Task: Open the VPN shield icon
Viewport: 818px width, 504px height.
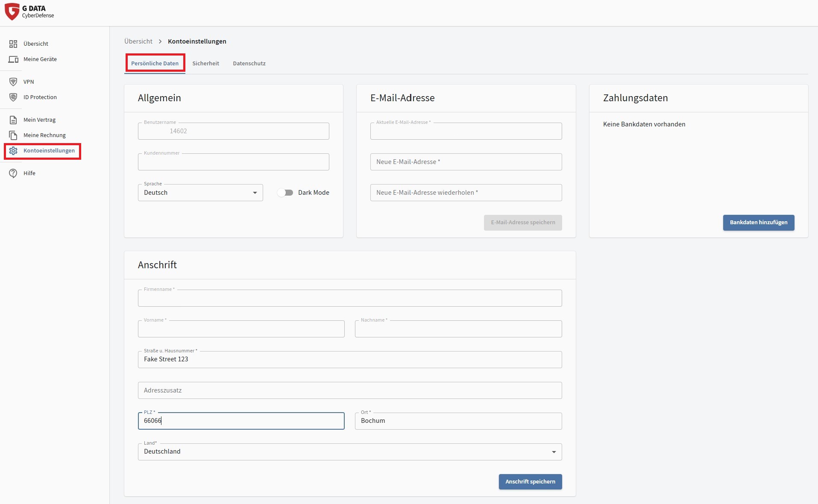Action: click(x=13, y=82)
